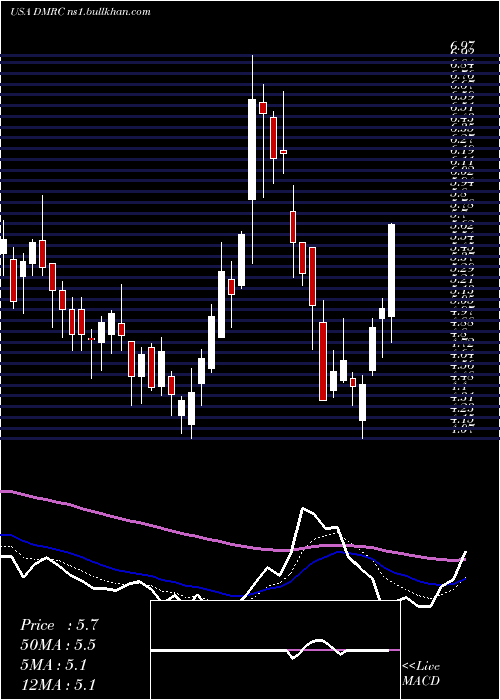Click the '12MA : 5.1' value
This screenshot has width=500, height=700.
[x=58, y=684]
